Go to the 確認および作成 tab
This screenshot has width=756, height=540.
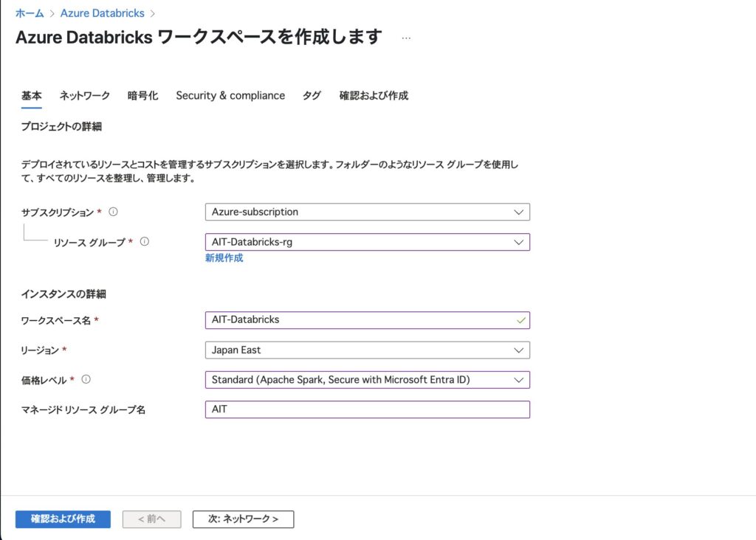[x=374, y=96]
